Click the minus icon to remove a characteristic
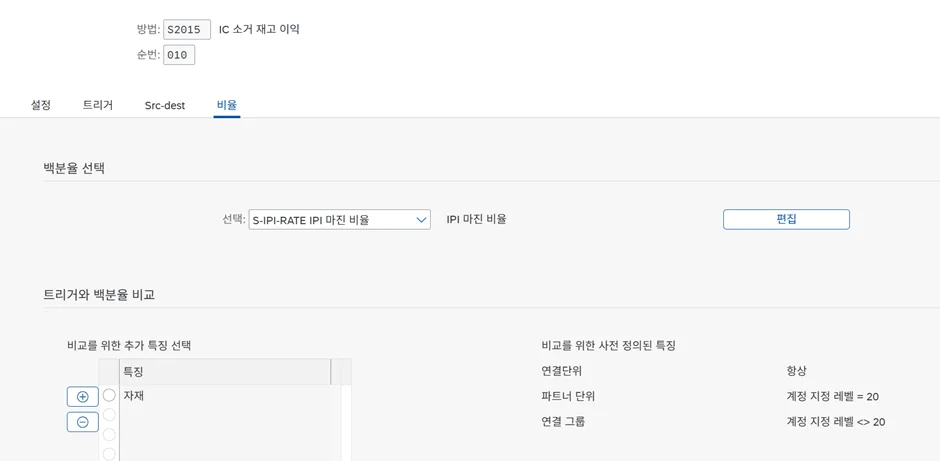The image size is (940, 461). [x=83, y=422]
